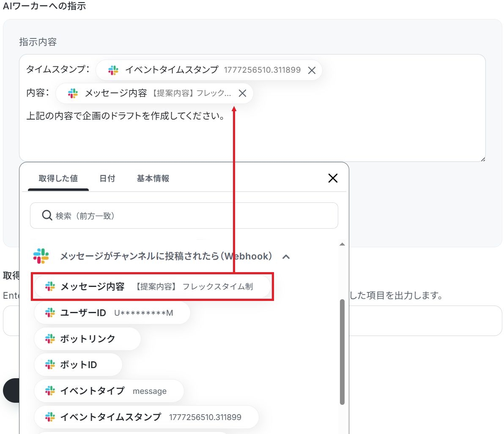Remove the メッセージ内容 chip from instructions
504x434 pixels.
tap(242, 93)
